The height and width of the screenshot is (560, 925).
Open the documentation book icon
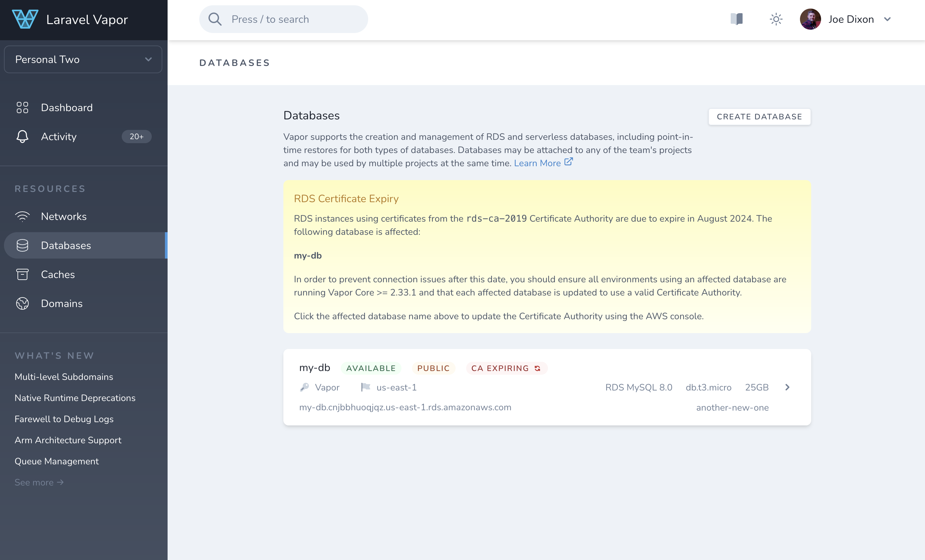click(x=737, y=19)
